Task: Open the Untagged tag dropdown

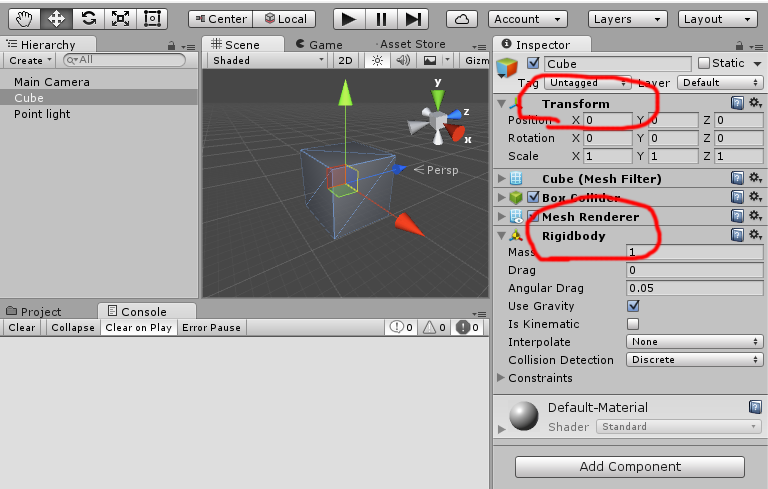Action: [x=587, y=82]
